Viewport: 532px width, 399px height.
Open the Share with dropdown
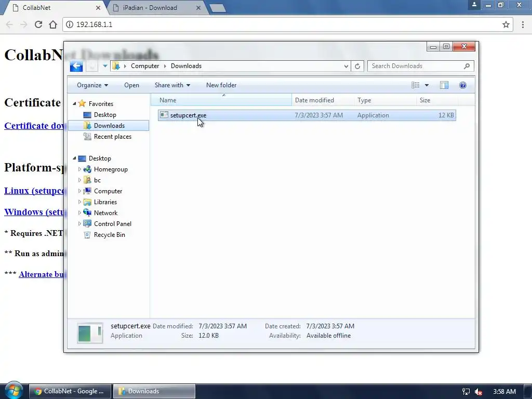[172, 85]
